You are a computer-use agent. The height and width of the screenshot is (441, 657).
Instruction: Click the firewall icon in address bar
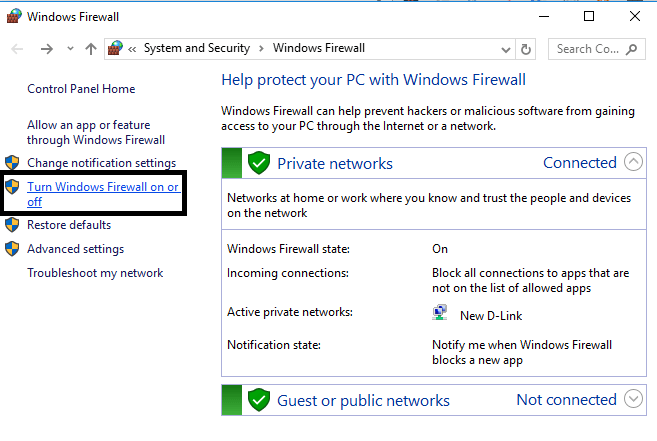(x=116, y=48)
